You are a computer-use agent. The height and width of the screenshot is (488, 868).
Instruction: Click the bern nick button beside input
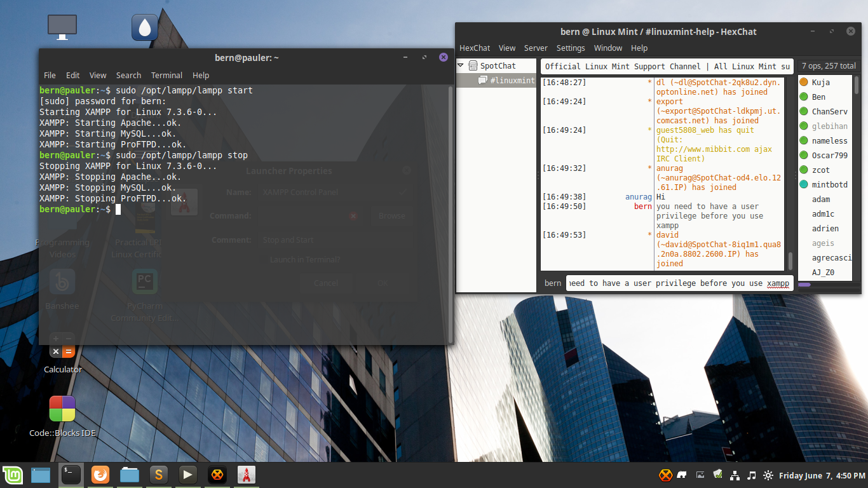pos(553,283)
